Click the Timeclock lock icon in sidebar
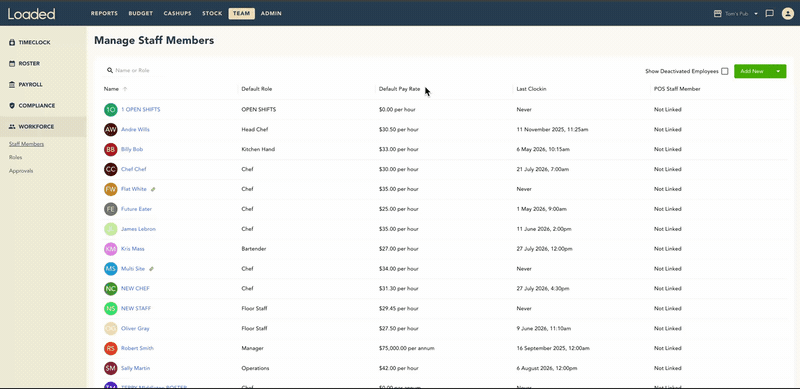 click(x=12, y=43)
